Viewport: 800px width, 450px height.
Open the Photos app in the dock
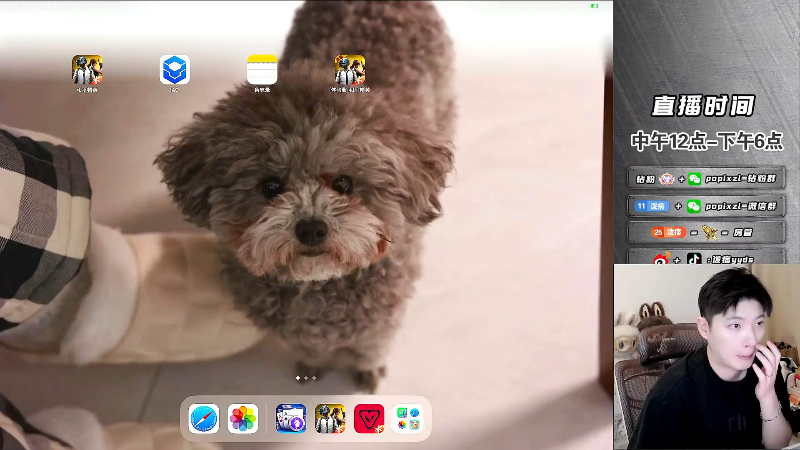tap(242, 419)
